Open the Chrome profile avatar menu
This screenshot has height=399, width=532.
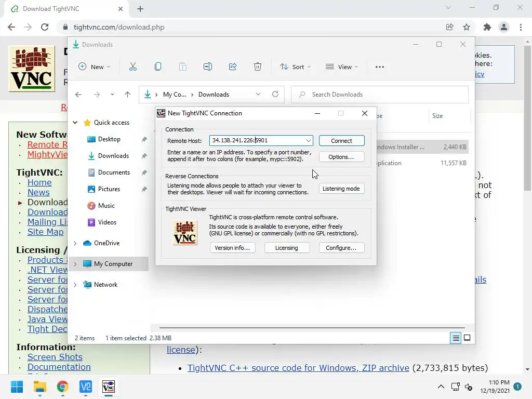point(504,27)
